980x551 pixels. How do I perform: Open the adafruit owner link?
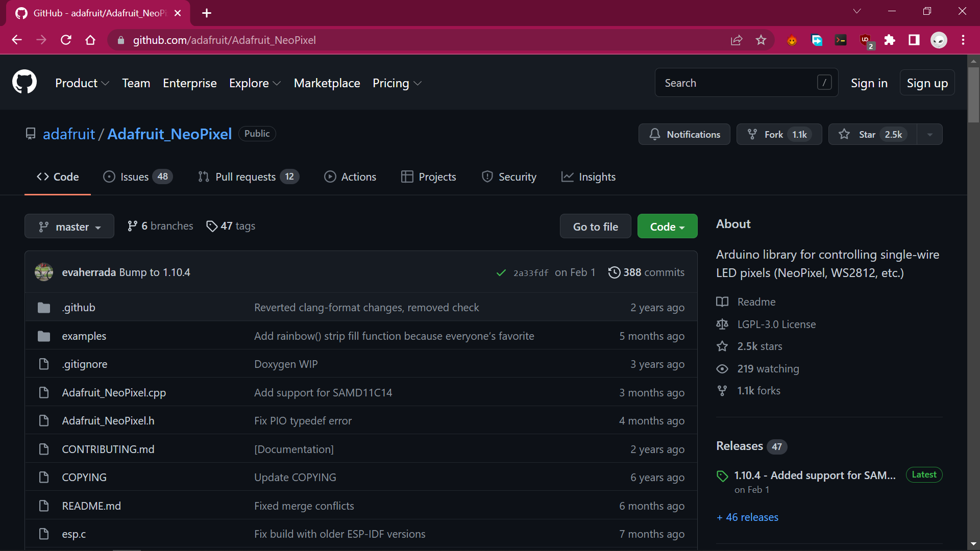coord(69,134)
